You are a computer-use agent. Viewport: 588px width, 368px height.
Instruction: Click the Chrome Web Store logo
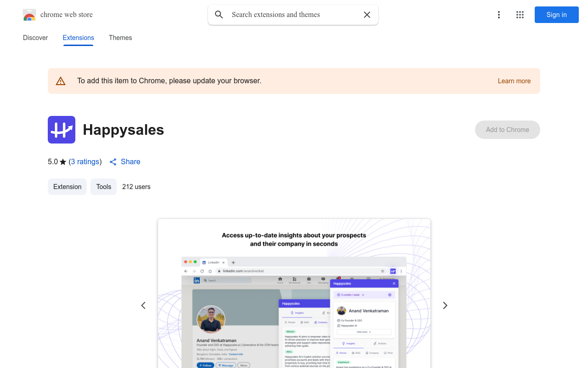coord(29,15)
